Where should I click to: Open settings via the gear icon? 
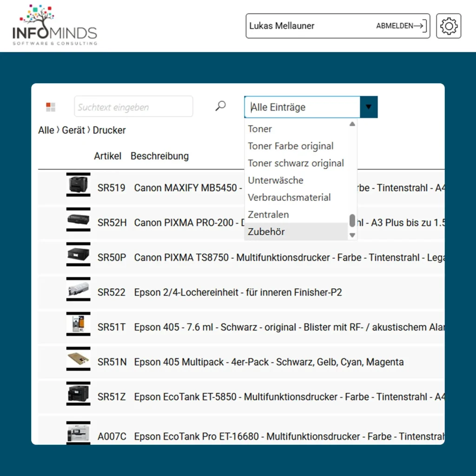point(448,26)
